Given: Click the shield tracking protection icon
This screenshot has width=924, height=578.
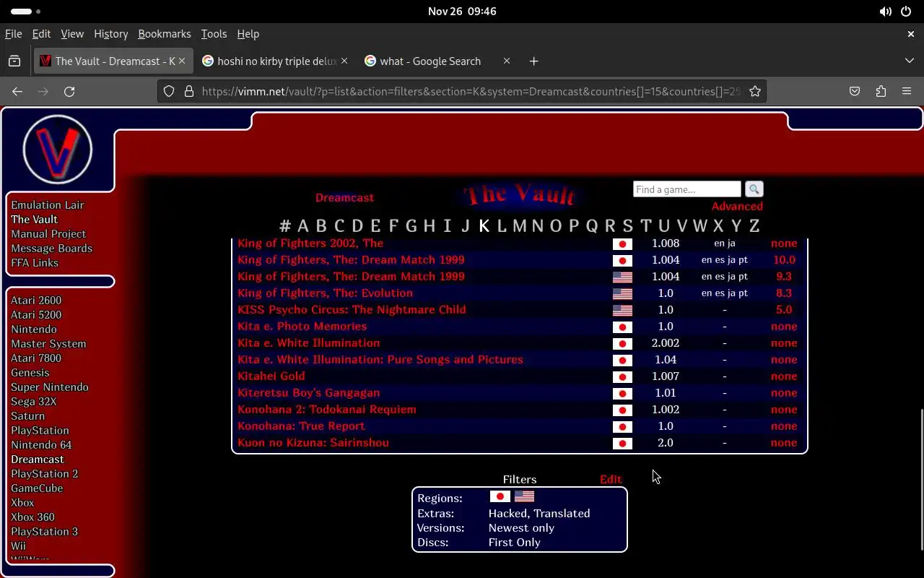Looking at the screenshot, I should 169,91.
